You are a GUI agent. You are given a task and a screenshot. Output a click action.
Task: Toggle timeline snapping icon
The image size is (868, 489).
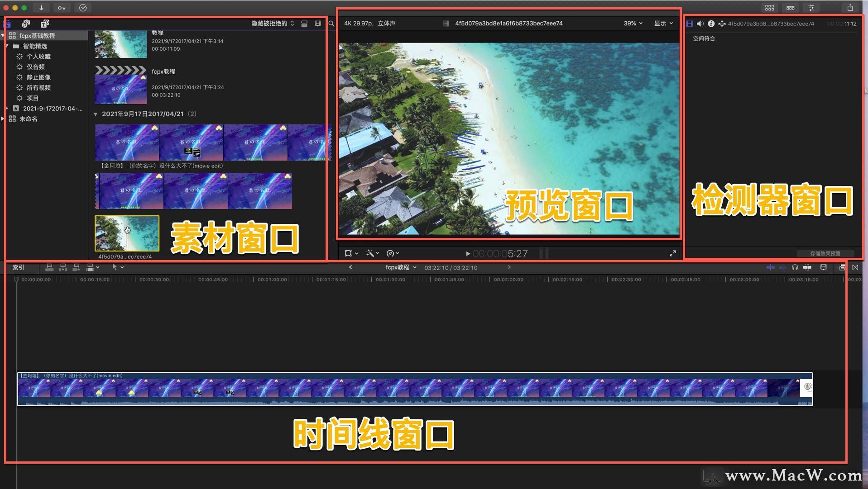click(x=807, y=267)
